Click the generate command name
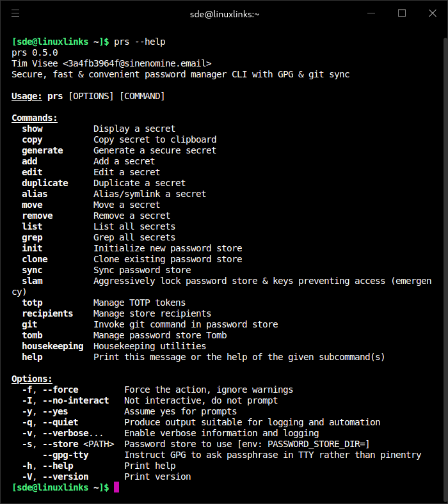Viewport: 448px width, 504px height. (x=42, y=150)
